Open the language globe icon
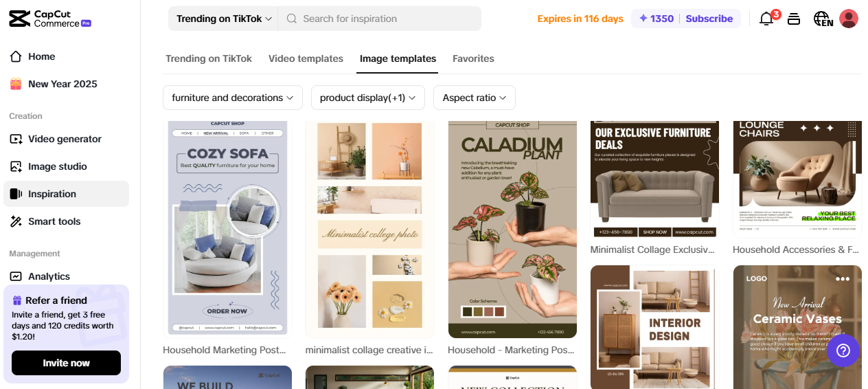868x389 pixels. click(822, 19)
